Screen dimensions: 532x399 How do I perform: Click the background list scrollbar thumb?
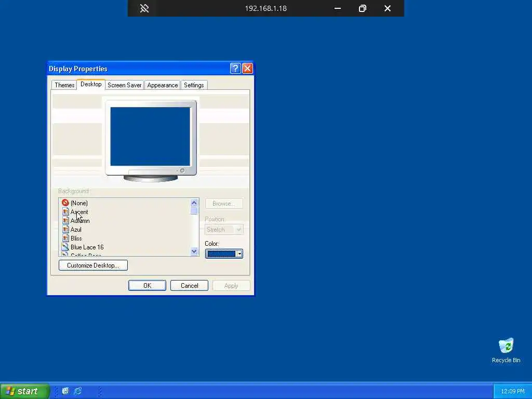(194, 211)
